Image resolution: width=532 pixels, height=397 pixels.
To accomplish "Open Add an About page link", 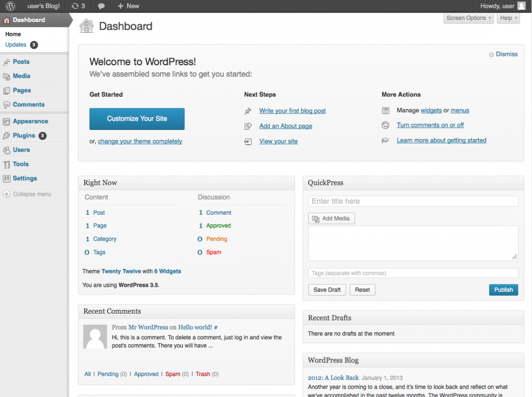I will point(286,126).
